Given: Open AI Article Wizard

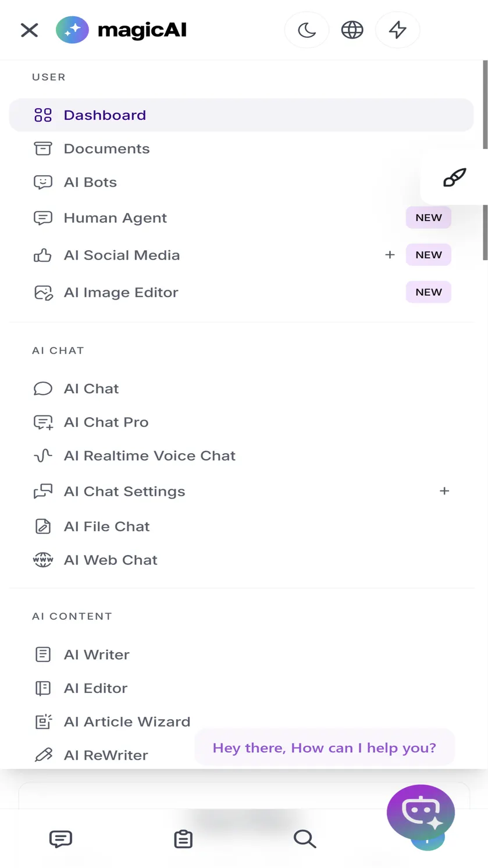Looking at the screenshot, I should click(x=241, y=721).
